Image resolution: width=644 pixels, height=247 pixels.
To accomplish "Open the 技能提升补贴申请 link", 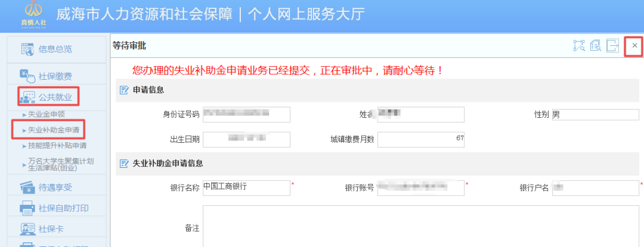I will [x=57, y=145].
